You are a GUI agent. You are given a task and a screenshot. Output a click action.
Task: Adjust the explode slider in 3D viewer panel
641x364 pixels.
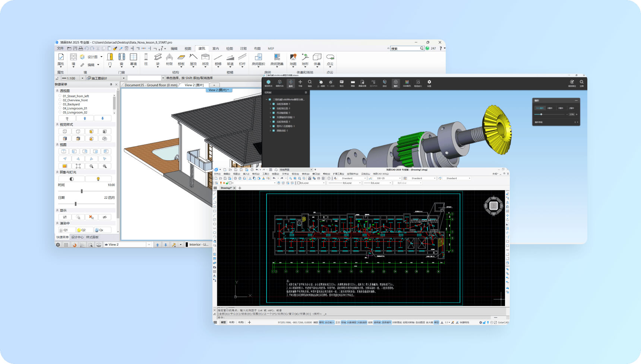[541, 114]
